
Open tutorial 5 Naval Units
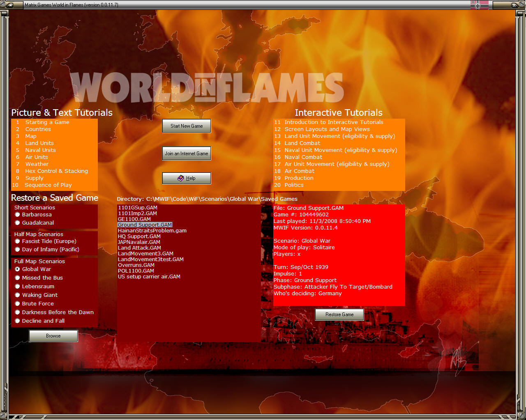tap(54, 150)
